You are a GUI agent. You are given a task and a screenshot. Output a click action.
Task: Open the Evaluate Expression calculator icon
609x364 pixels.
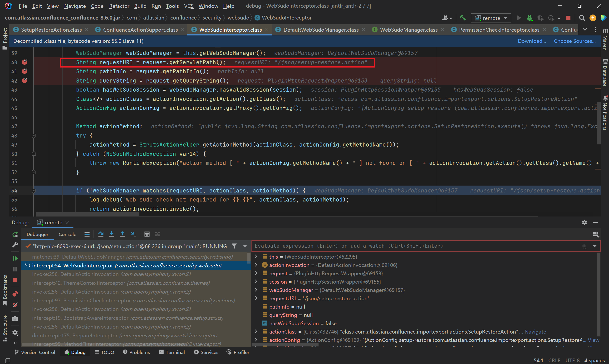tap(147, 234)
